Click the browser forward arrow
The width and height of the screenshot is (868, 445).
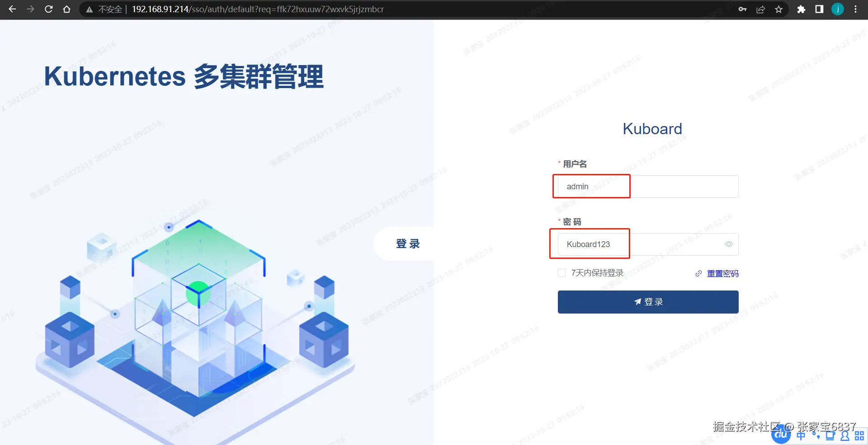pyautogui.click(x=30, y=9)
